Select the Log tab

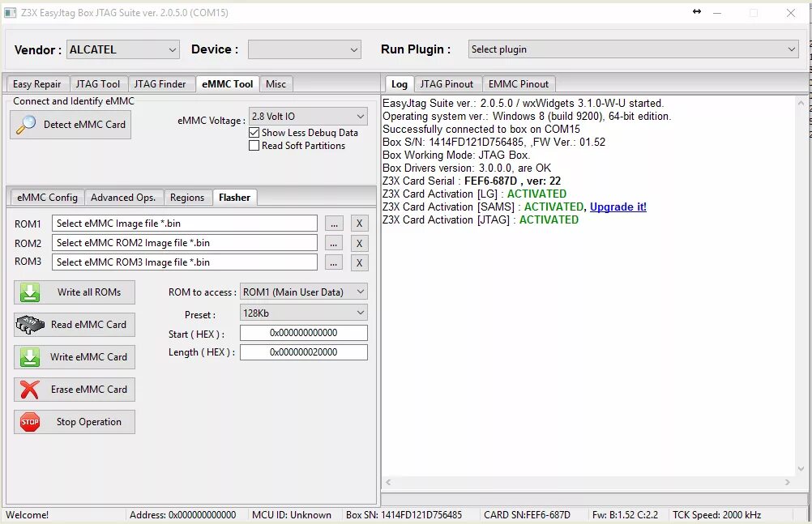399,84
